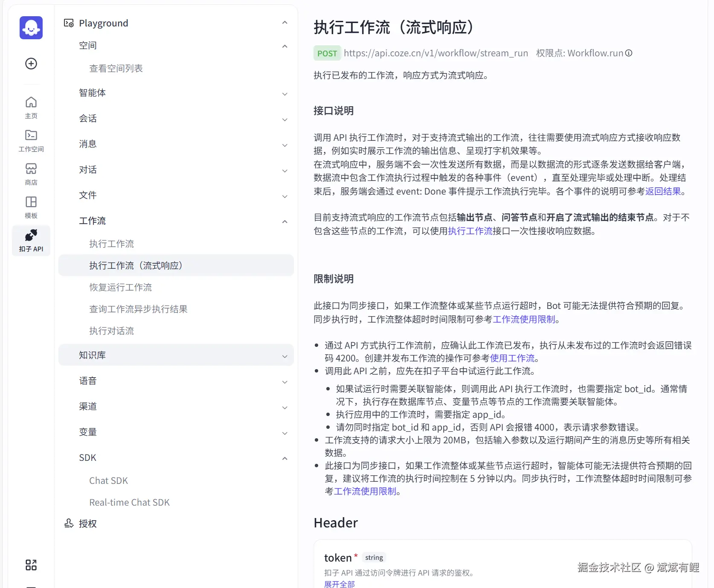Viewport: 714px width, 588px height.
Task: Expand the 语音 section
Action: [x=176, y=381]
